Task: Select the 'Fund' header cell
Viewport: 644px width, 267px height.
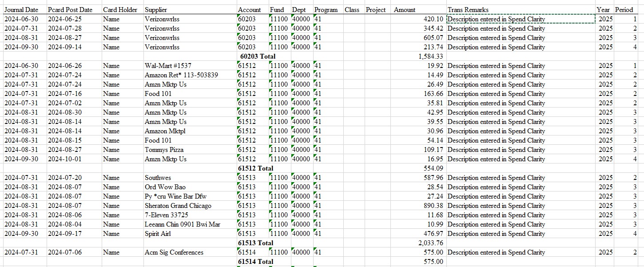Action: pyautogui.click(x=280, y=9)
